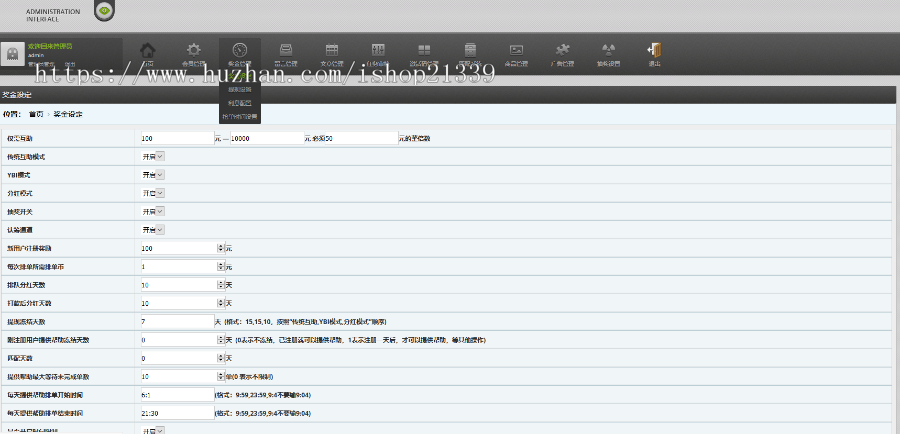Click the 抽奖开关 row label
Screen dimensions: 900x434
click(x=20, y=212)
